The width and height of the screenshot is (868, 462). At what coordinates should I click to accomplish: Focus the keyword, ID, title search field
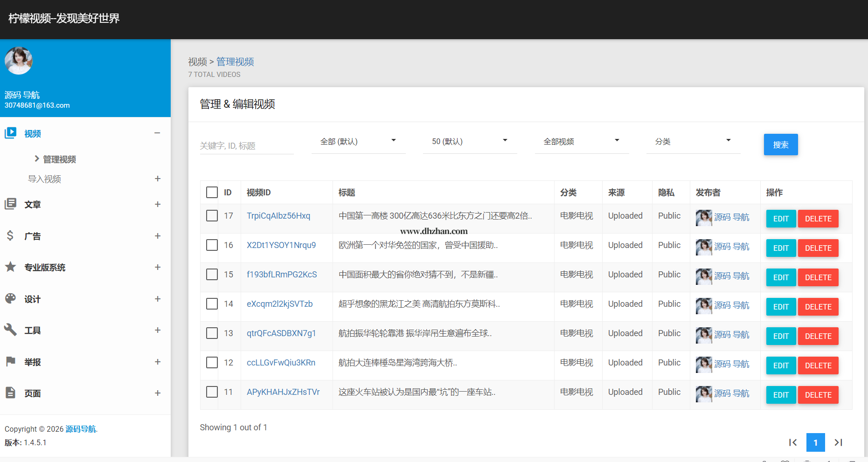click(246, 146)
